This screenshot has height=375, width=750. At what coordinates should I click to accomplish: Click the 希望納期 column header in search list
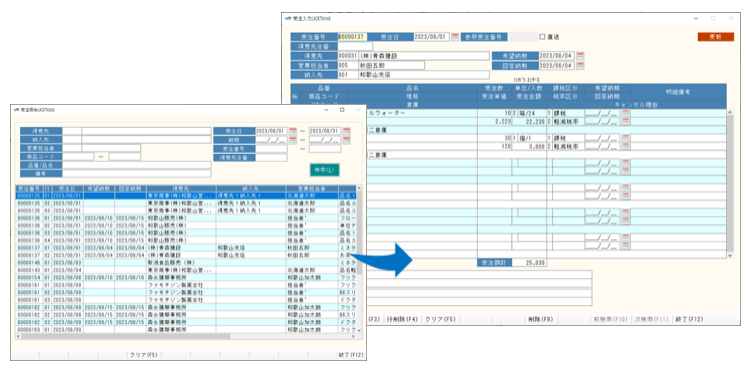pyautogui.click(x=99, y=188)
